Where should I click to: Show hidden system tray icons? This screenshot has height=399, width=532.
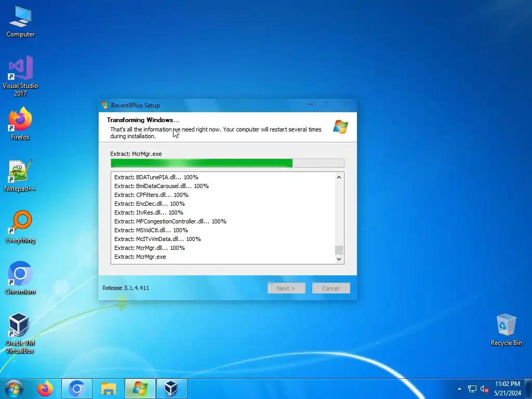click(x=459, y=389)
